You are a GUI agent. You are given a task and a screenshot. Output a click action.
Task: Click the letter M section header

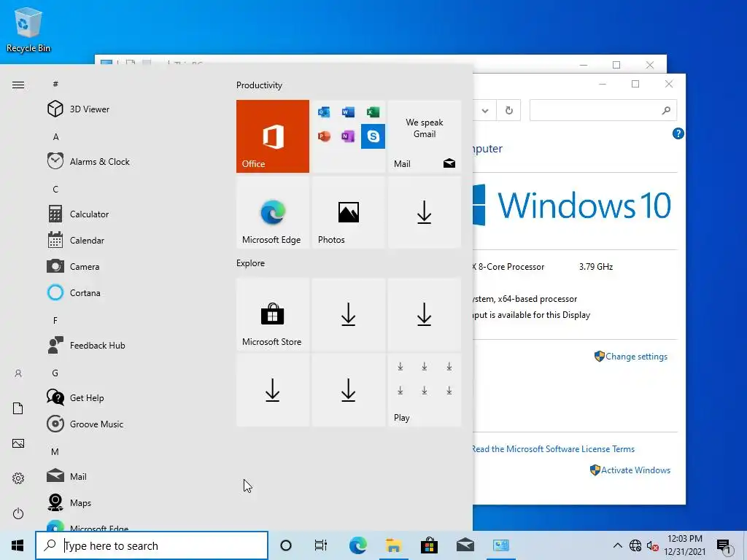click(55, 452)
